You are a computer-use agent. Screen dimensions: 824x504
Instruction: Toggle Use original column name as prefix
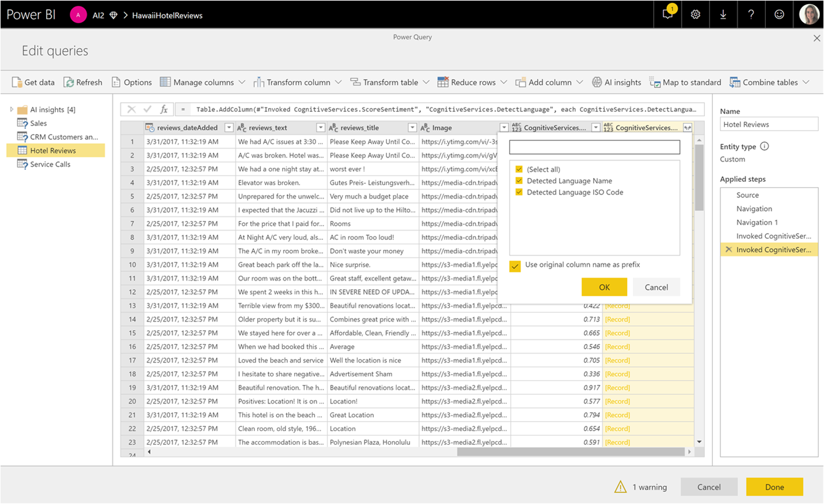pyautogui.click(x=515, y=266)
